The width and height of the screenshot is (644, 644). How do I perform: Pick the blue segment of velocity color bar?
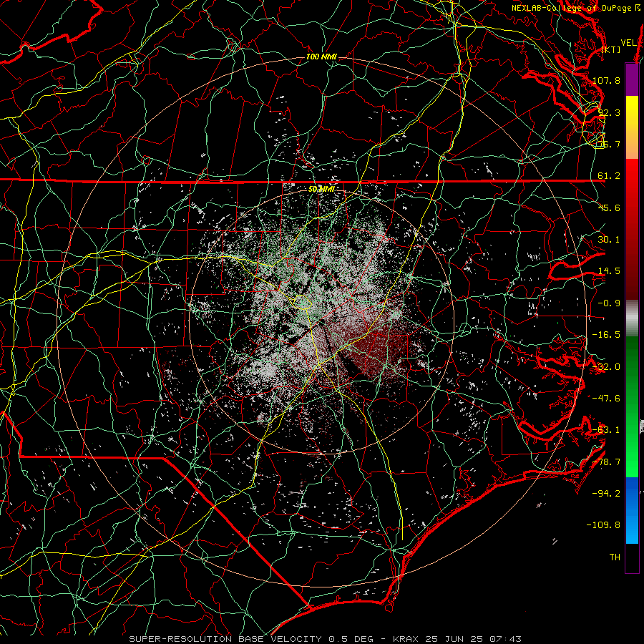coord(632,510)
